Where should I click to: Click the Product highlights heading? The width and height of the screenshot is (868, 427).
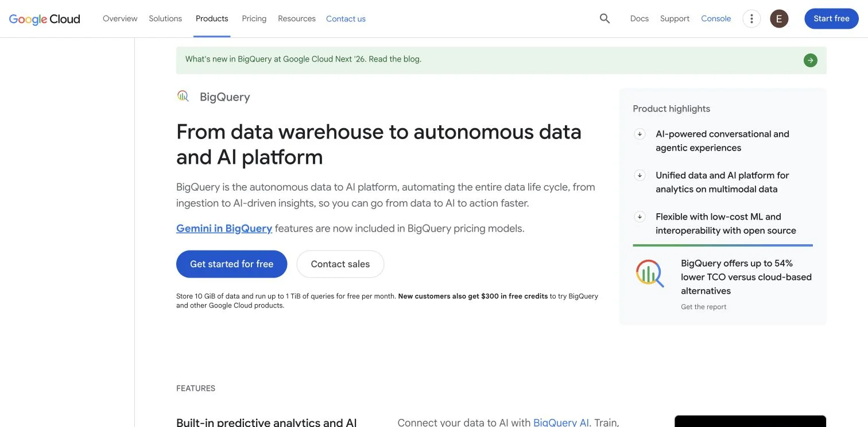click(x=671, y=109)
